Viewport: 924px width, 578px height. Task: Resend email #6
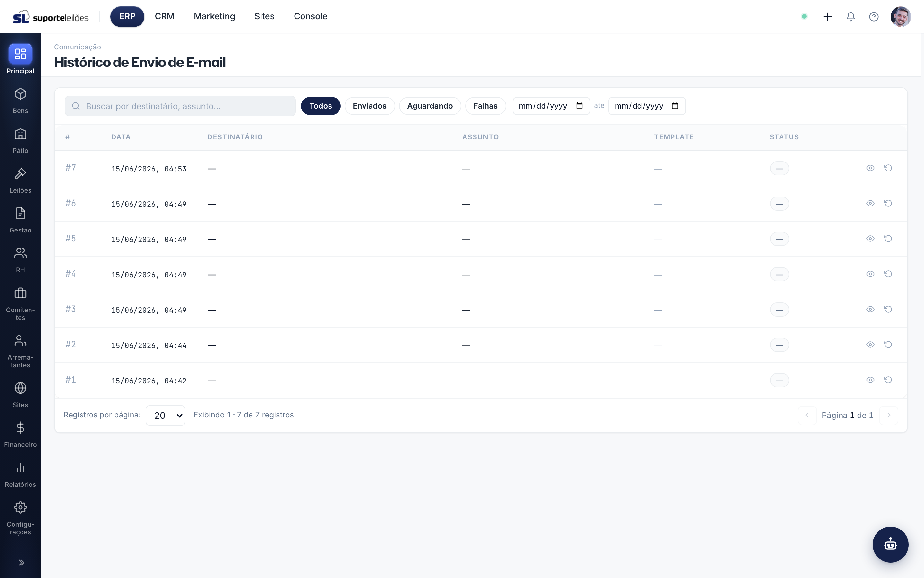point(888,203)
